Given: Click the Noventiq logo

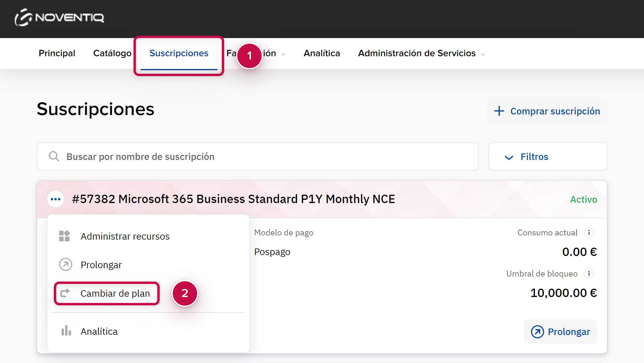Looking at the screenshot, I should (x=59, y=18).
